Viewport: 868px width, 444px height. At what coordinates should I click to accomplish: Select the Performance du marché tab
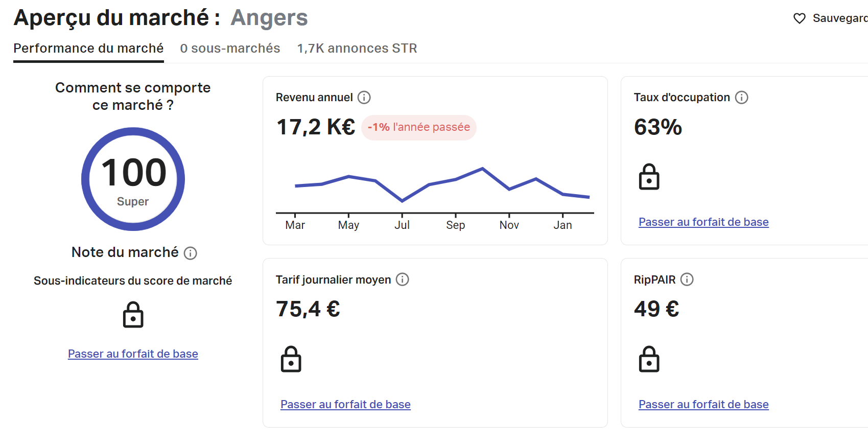[88, 49]
